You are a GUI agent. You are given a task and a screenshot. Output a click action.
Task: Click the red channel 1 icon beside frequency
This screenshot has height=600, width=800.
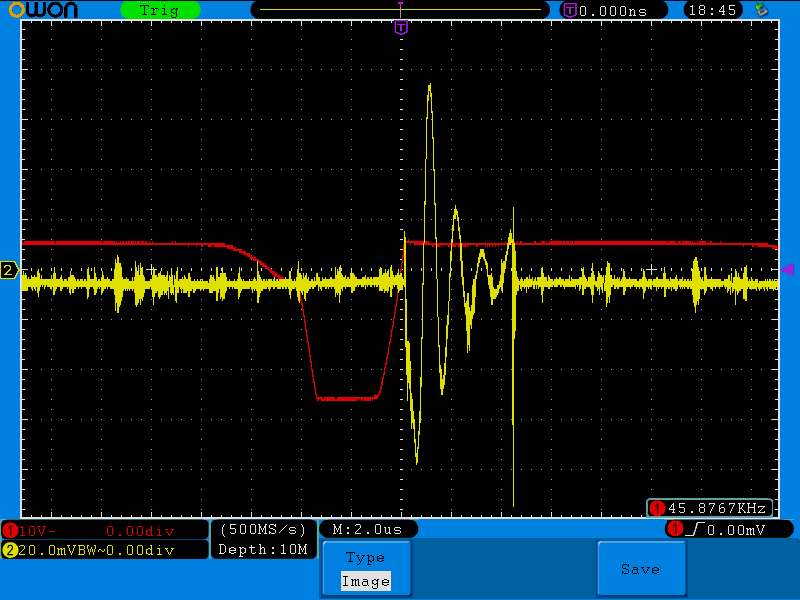(x=657, y=508)
